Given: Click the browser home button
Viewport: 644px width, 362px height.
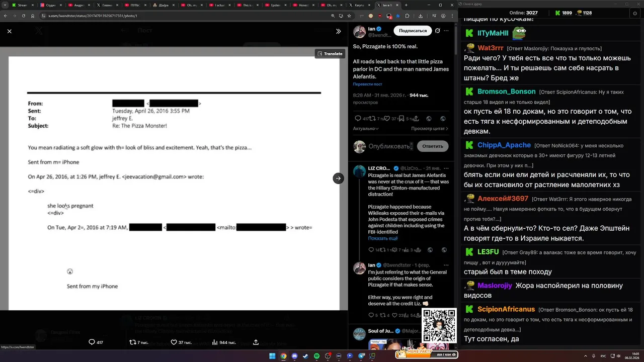Looking at the screenshot, I should pos(33,16).
